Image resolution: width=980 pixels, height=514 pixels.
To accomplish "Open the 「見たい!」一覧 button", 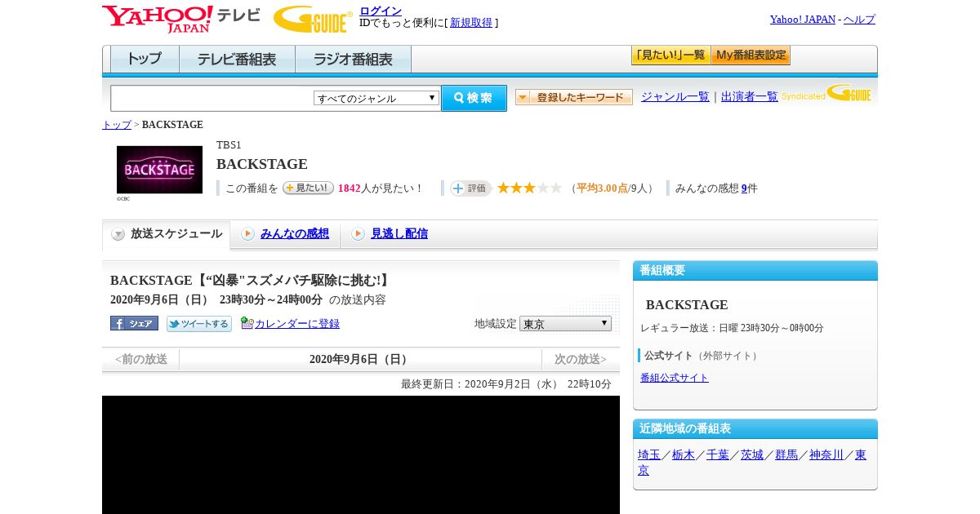I will 670,55.
